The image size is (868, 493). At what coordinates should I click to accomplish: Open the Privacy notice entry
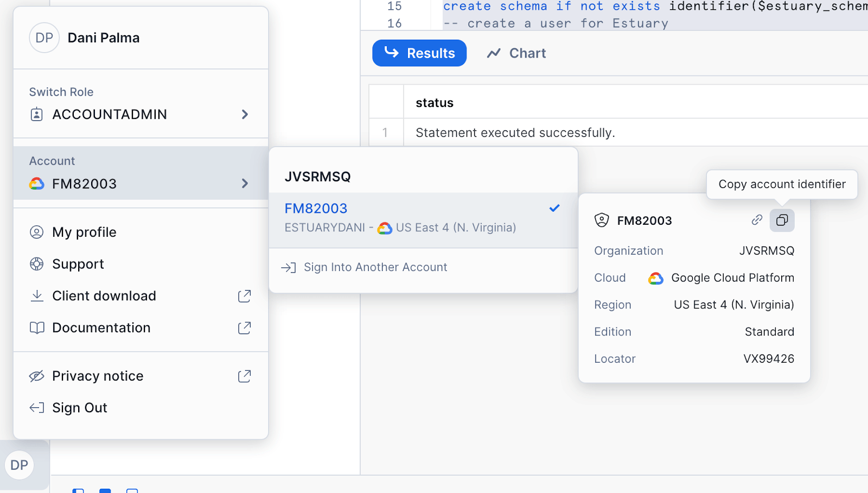[x=141, y=376]
